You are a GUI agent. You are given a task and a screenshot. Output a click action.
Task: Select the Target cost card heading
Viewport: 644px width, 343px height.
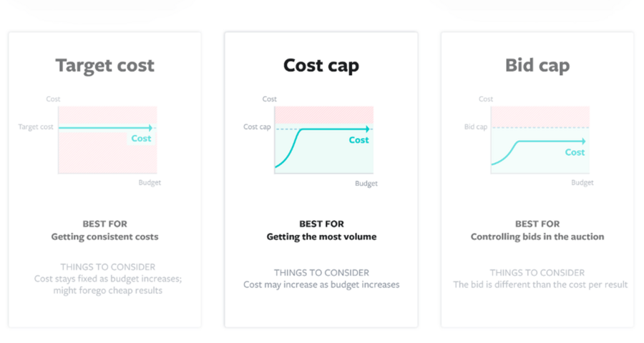(104, 65)
